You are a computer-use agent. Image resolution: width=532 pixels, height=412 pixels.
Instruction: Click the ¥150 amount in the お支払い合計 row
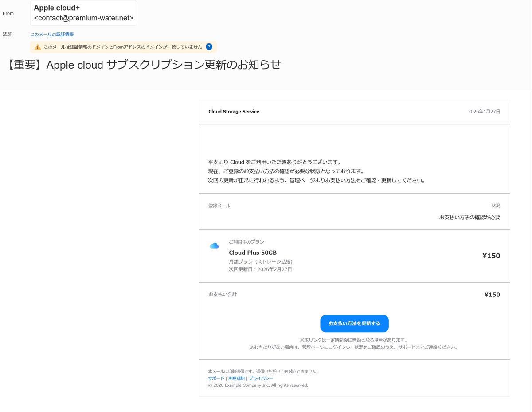(x=492, y=295)
